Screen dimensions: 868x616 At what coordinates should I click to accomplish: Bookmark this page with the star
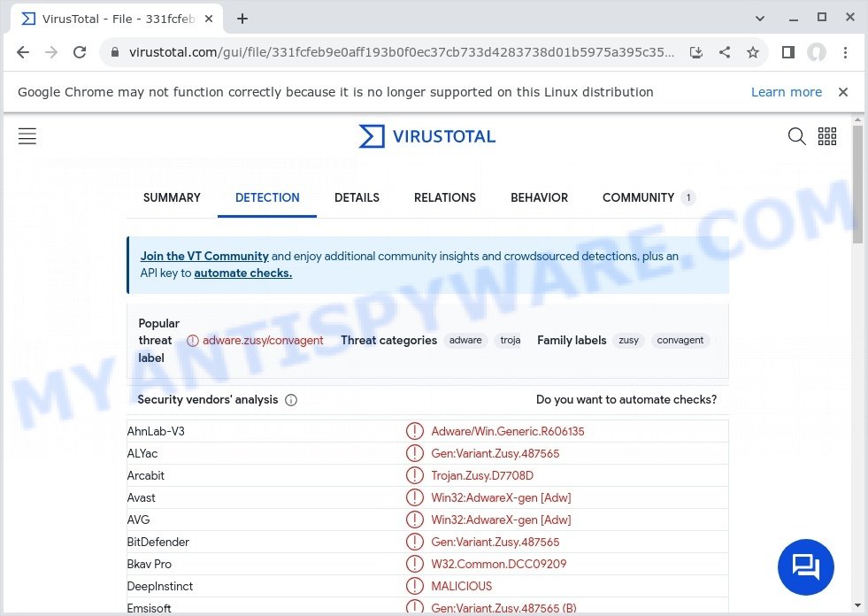tap(753, 52)
